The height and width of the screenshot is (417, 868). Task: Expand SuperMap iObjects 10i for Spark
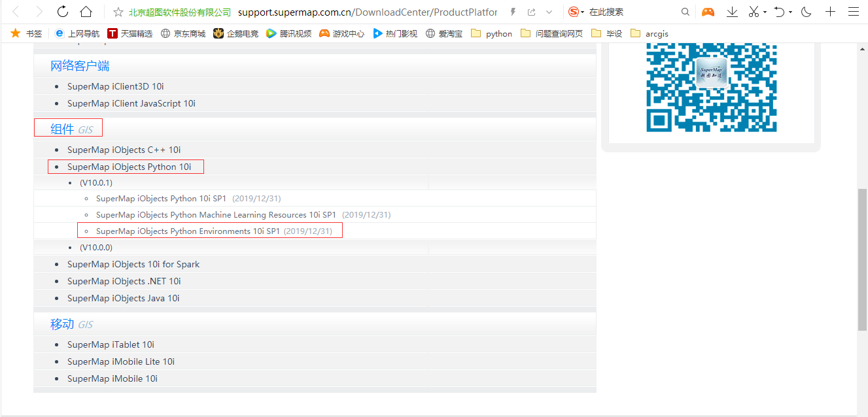point(133,264)
